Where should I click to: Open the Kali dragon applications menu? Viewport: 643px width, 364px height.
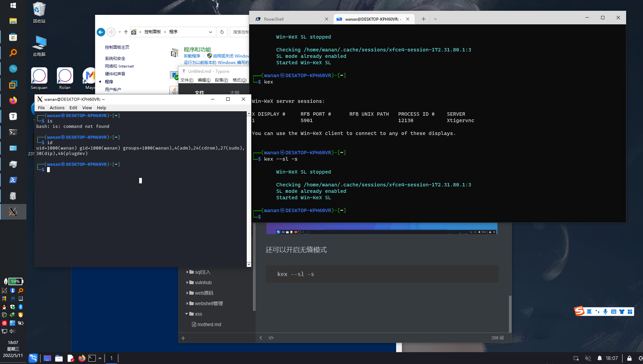click(x=33, y=358)
